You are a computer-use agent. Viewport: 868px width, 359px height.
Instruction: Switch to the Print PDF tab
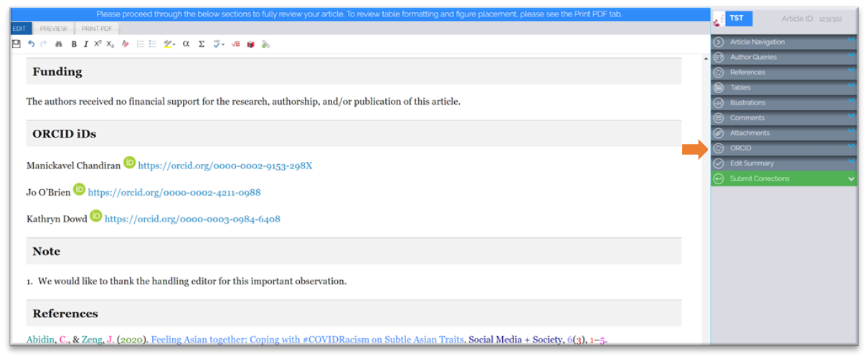tap(96, 29)
